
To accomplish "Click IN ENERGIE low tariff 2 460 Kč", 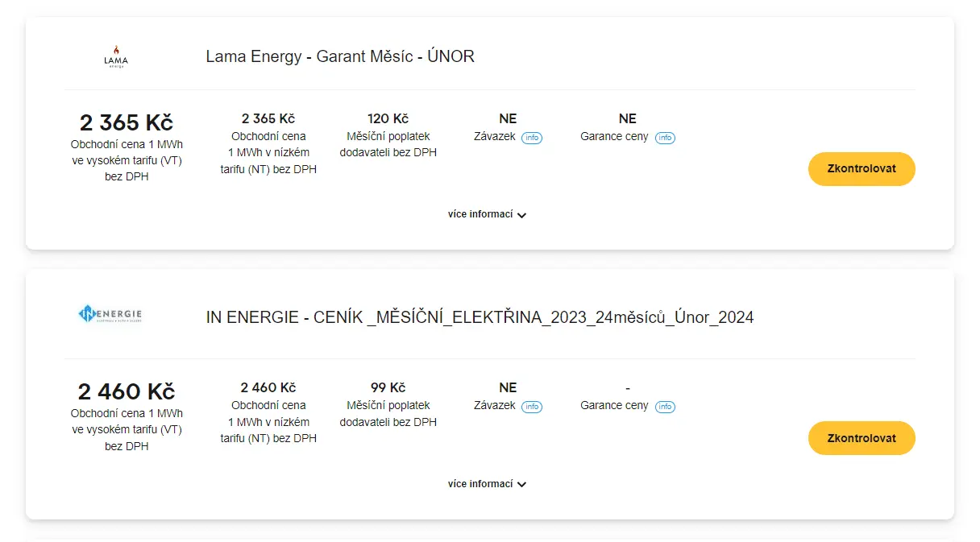I will [268, 387].
